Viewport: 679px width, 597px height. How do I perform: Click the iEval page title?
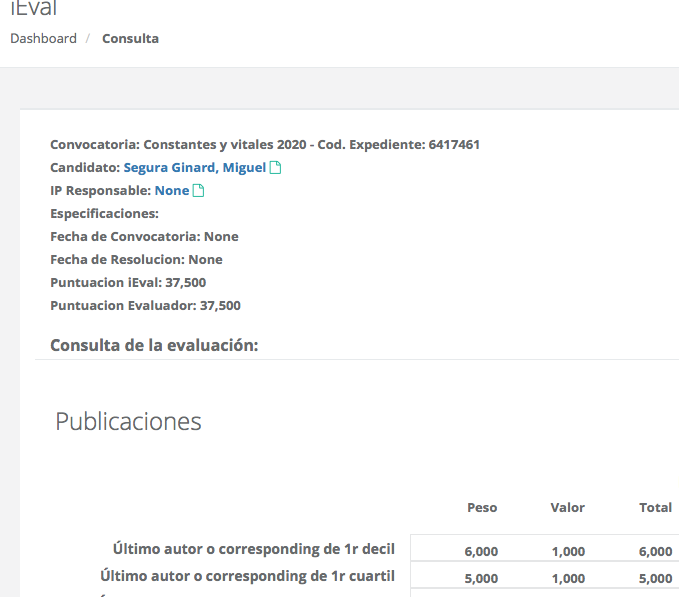coord(33,9)
